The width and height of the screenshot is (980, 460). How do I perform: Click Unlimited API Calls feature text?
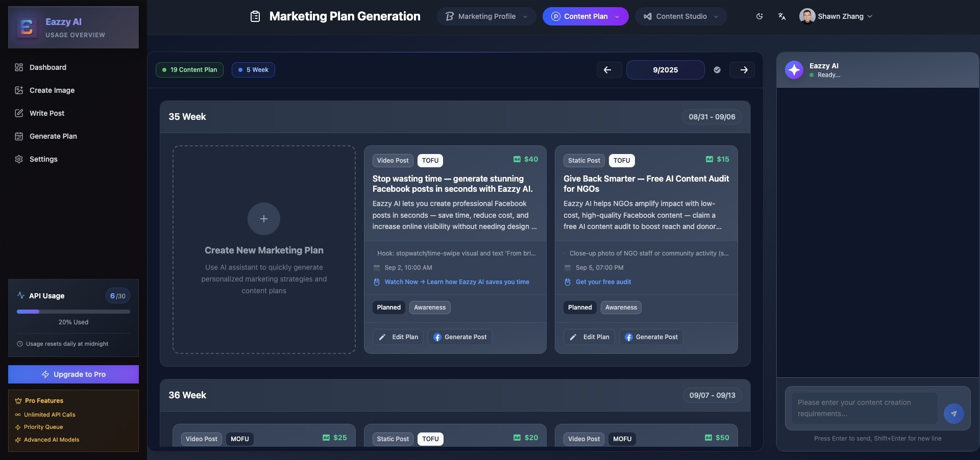pyautogui.click(x=50, y=415)
